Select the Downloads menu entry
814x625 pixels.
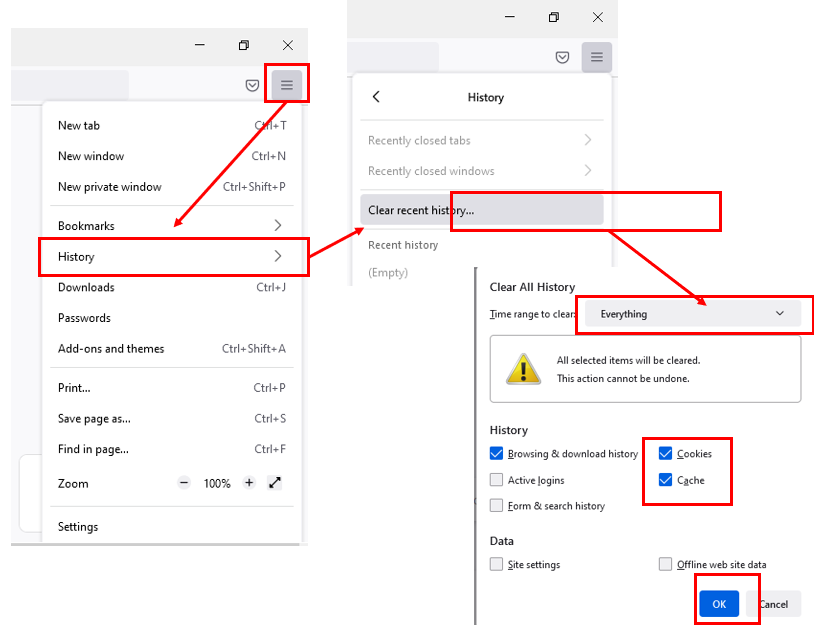86,288
